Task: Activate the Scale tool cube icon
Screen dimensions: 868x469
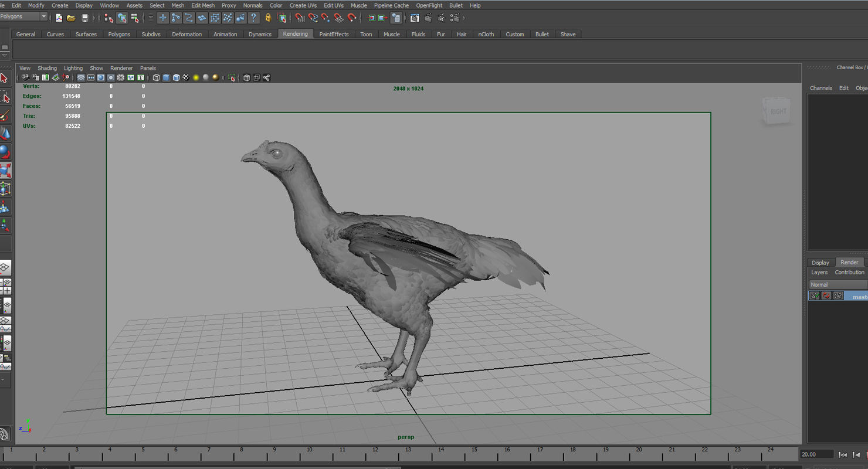Action: (5, 171)
